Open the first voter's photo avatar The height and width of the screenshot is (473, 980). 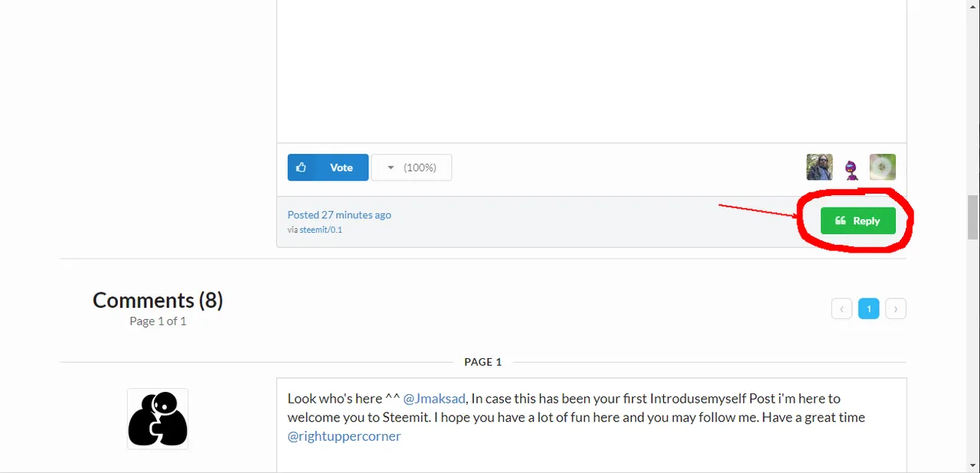point(819,167)
